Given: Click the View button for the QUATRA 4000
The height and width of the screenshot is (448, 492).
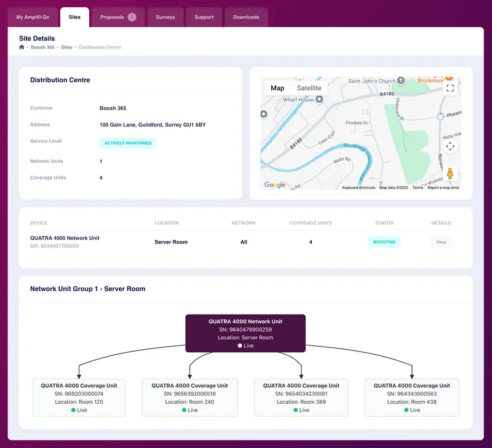Looking at the screenshot, I should 441,242.
